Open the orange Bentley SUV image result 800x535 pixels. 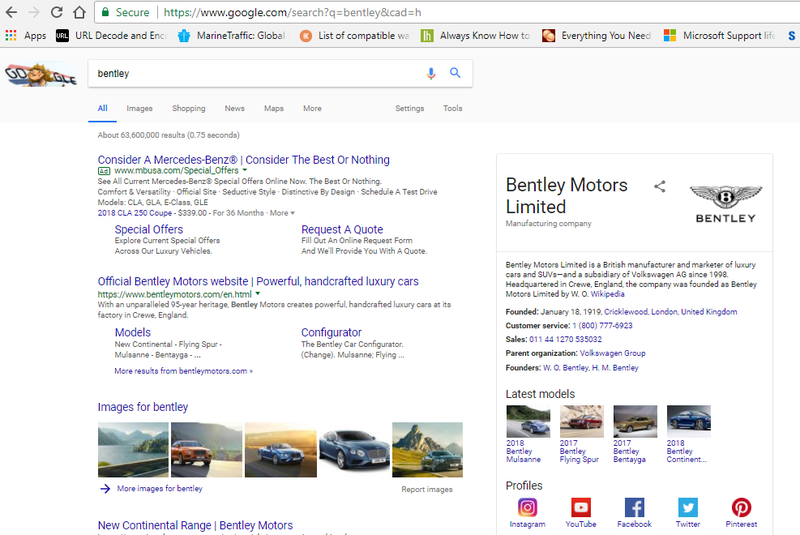[206, 449]
